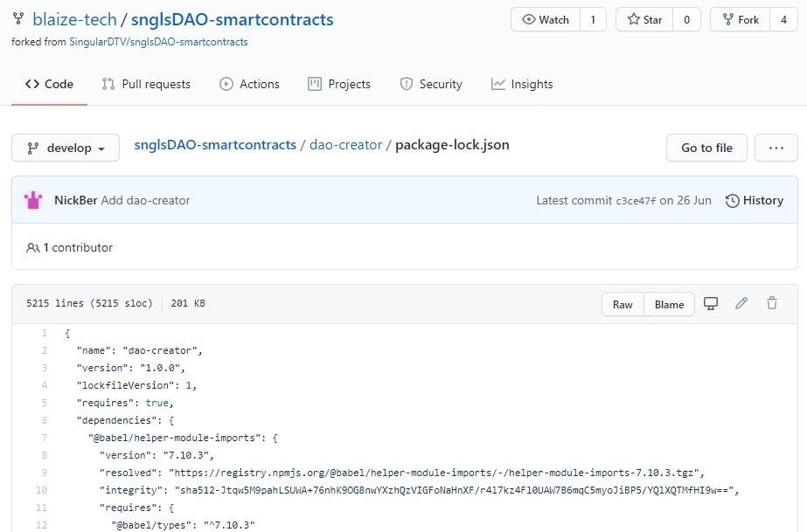Click the Watch button

coord(546,19)
